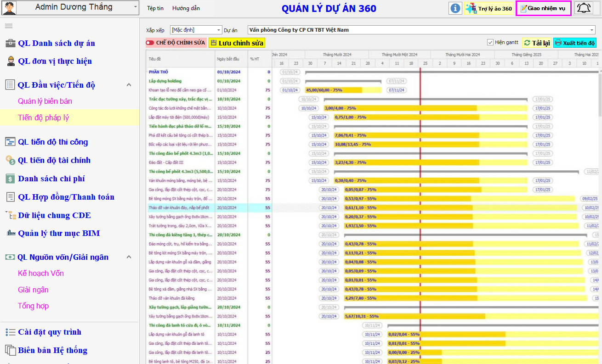The width and height of the screenshot is (602, 364).
Task: Click the QL tiến độ tài chính coin icon
Action: point(10,160)
